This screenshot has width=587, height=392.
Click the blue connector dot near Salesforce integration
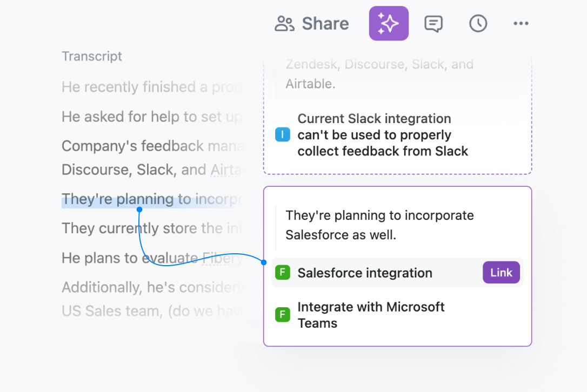[264, 262]
